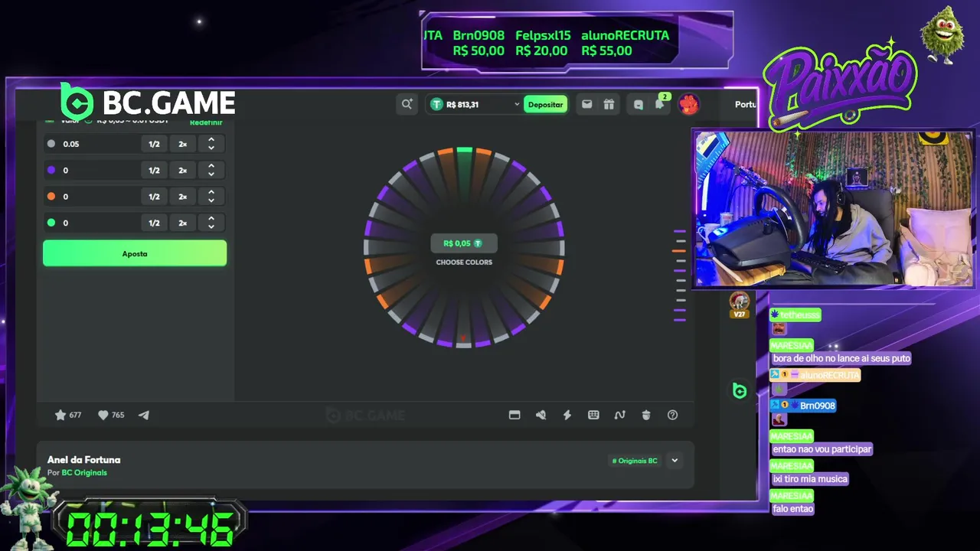Click the tetheusss username in chat
Viewport: 980px width, 551px height.
tap(800, 315)
